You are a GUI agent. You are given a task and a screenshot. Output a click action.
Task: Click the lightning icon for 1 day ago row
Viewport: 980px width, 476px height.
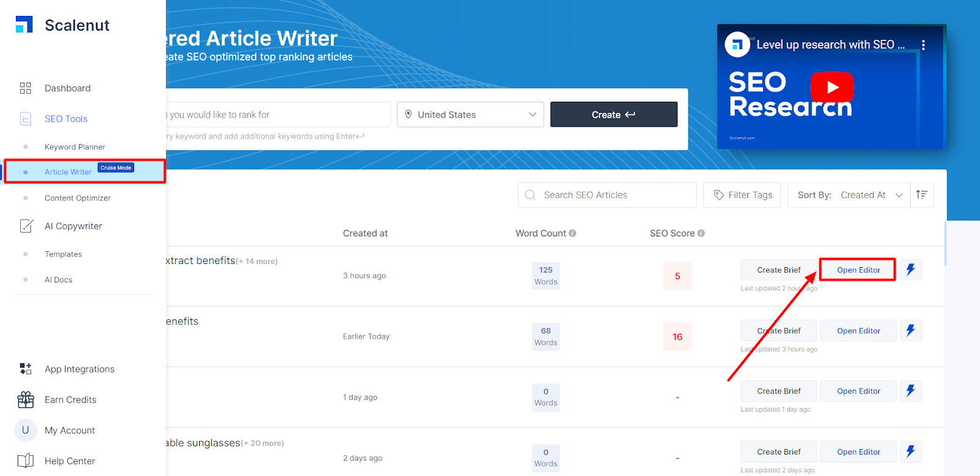pos(911,391)
